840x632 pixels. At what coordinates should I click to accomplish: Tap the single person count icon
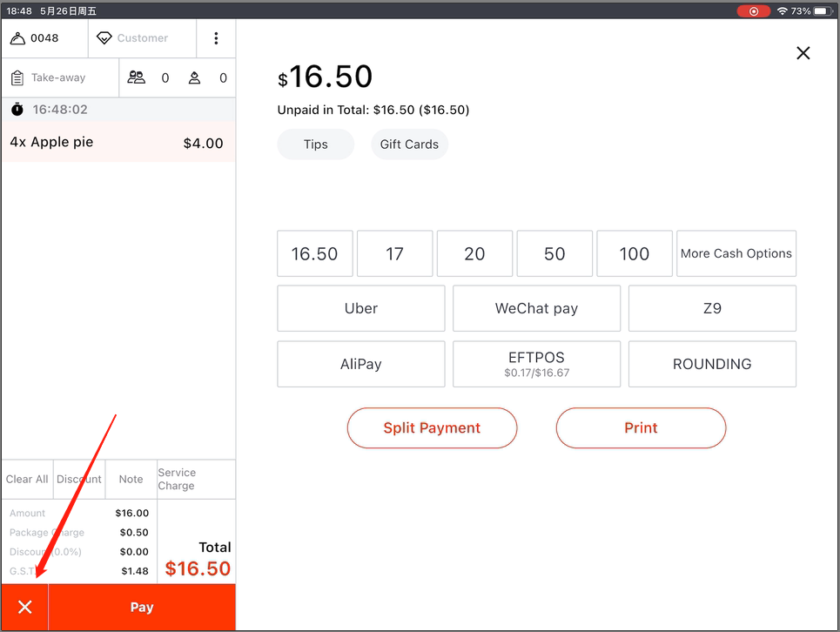(194, 78)
